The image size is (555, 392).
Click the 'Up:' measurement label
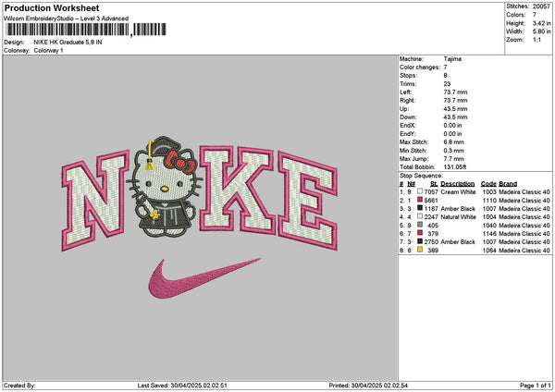tap(404, 108)
